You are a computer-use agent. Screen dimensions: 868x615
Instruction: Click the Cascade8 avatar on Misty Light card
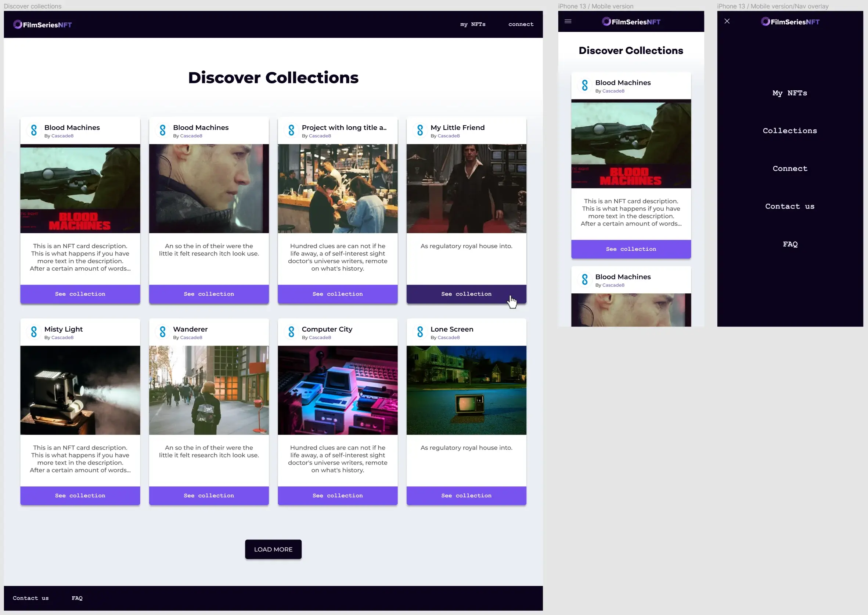(x=34, y=332)
